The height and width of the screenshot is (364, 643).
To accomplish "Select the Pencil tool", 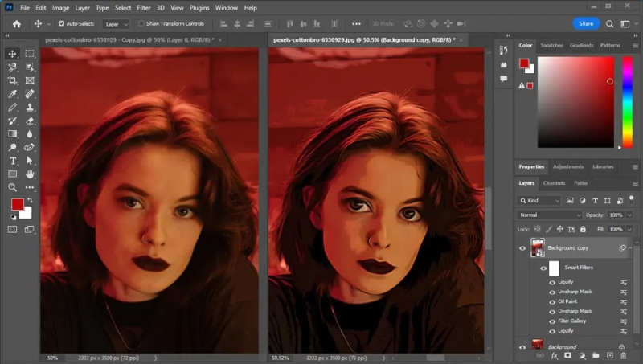I will pyautogui.click(x=12, y=108).
